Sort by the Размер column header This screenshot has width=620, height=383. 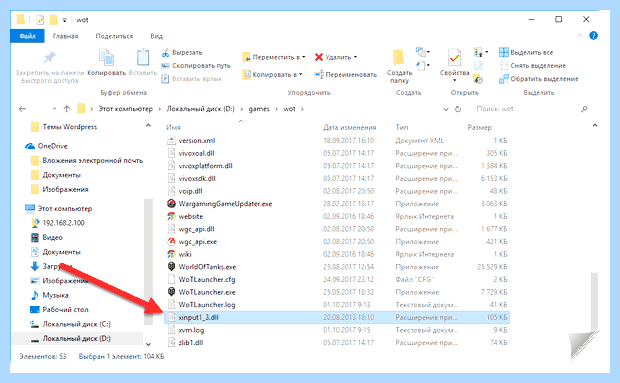[x=480, y=127]
